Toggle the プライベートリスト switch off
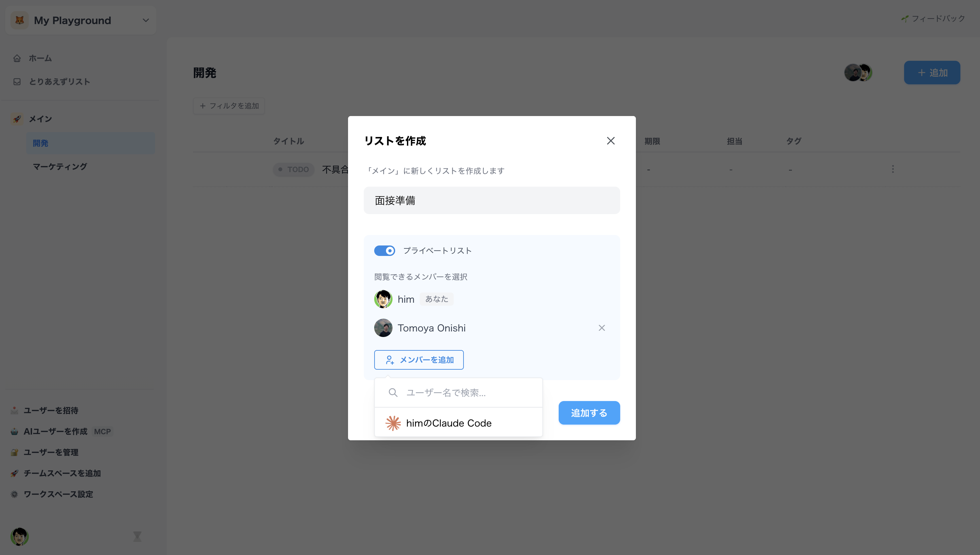The height and width of the screenshot is (555, 980). [x=384, y=250]
